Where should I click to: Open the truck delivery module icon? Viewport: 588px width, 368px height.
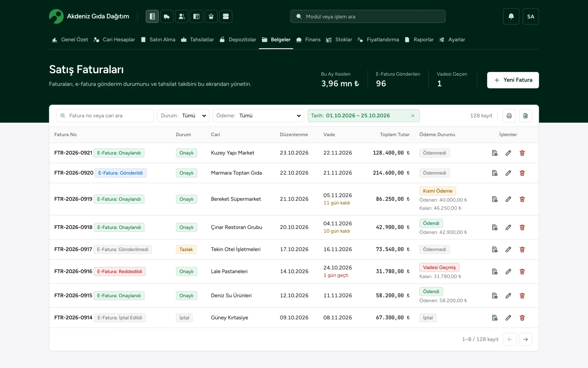pyautogui.click(x=167, y=16)
